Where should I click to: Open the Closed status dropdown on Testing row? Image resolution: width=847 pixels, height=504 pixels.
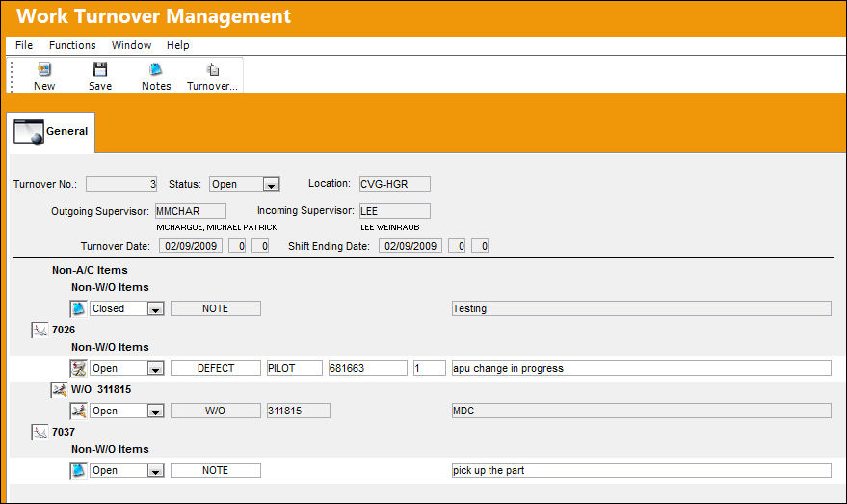point(155,309)
